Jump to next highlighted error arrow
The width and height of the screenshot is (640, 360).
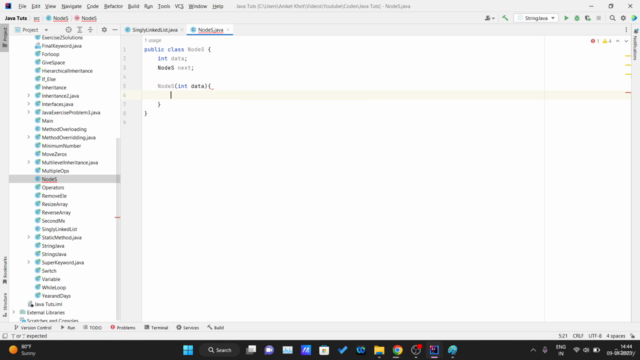(x=626, y=41)
